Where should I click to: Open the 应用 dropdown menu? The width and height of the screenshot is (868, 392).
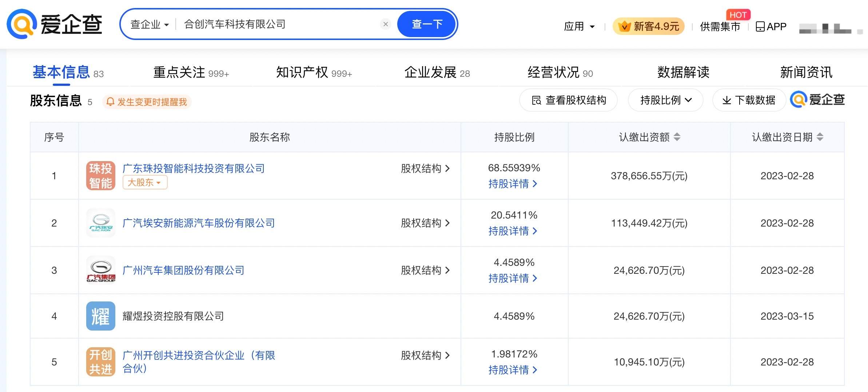pos(579,27)
